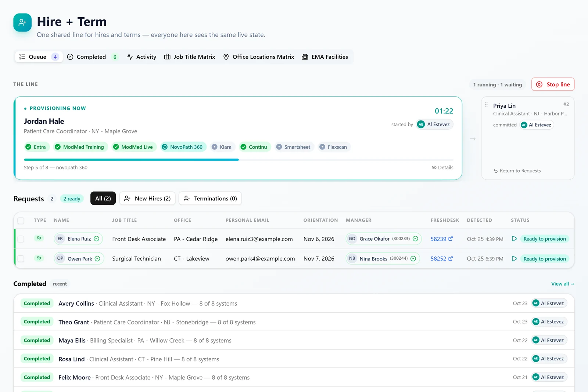Select the All (2) filter
This screenshot has width=588, height=392.
tap(103, 198)
